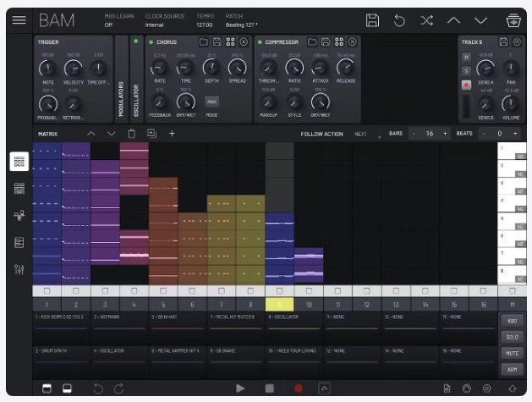Tick the checkbox above track 9
Viewport: 532px width, 402px height.
pos(280,291)
